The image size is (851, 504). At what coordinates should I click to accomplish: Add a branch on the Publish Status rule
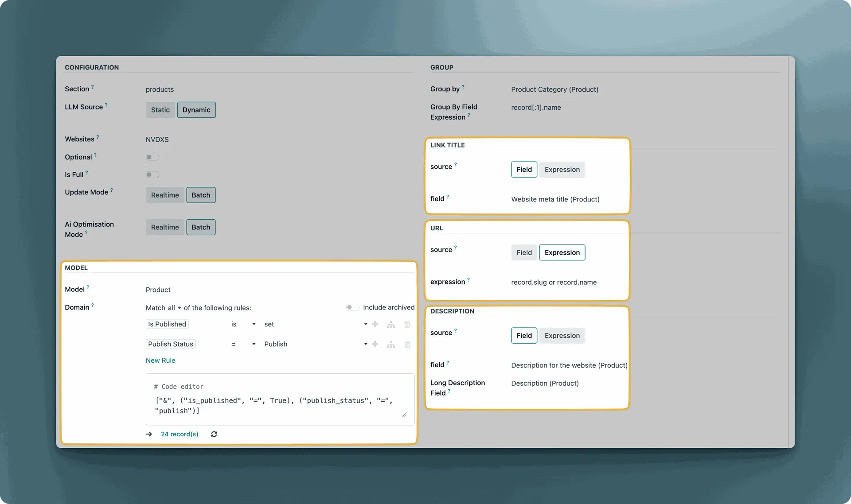click(x=391, y=344)
